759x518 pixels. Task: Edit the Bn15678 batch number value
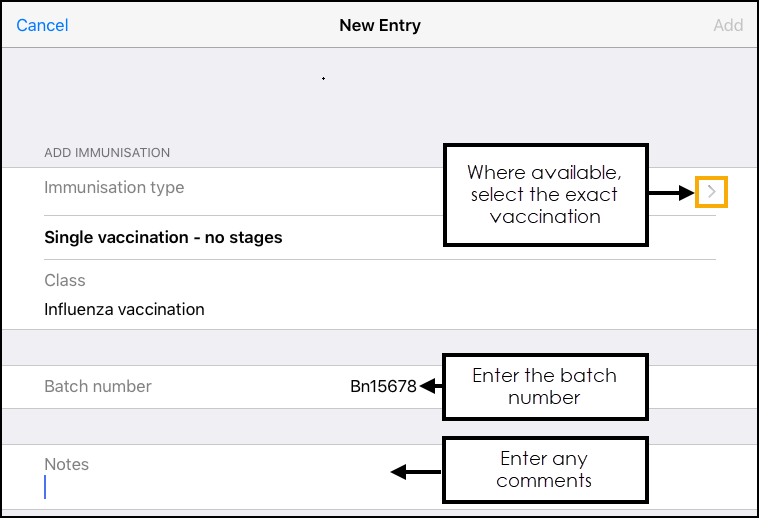point(383,386)
